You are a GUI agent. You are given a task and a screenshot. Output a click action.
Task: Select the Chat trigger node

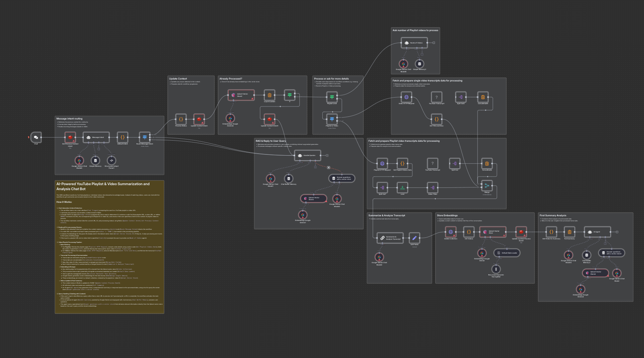(x=36, y=137)
